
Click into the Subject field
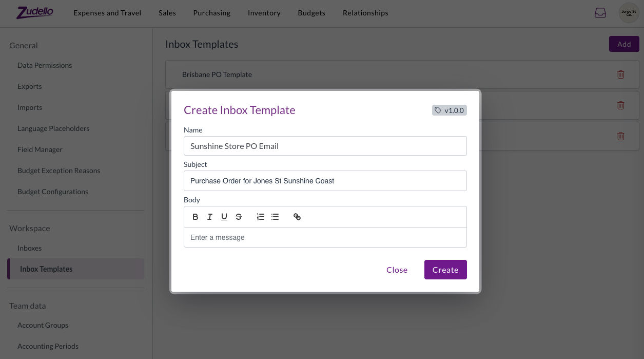coord(325,181)
